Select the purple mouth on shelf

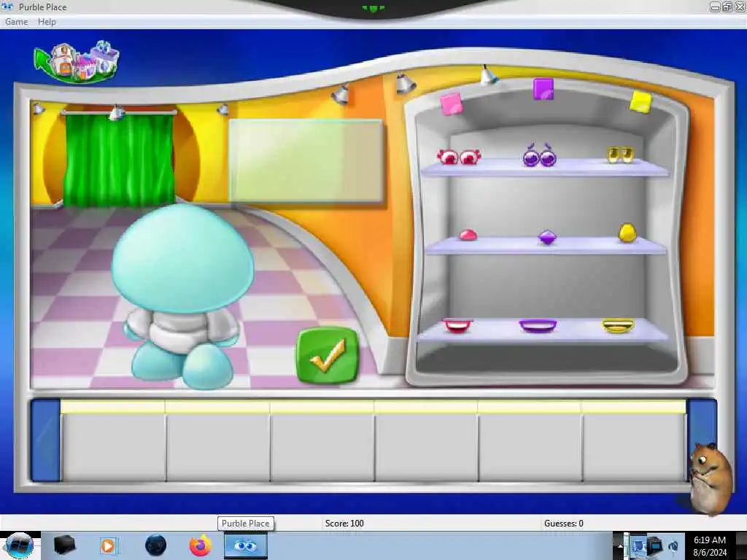(x=538, y=326)
